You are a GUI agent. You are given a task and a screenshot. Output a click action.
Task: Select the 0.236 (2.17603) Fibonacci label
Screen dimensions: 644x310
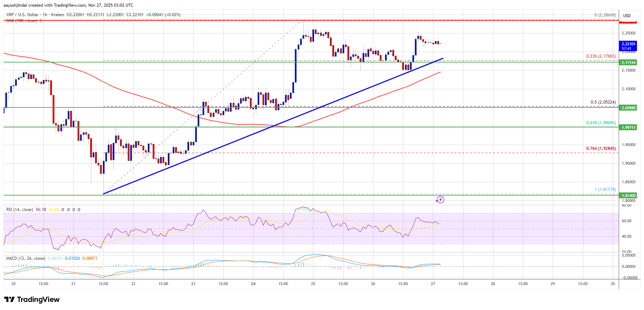[600, 56]
